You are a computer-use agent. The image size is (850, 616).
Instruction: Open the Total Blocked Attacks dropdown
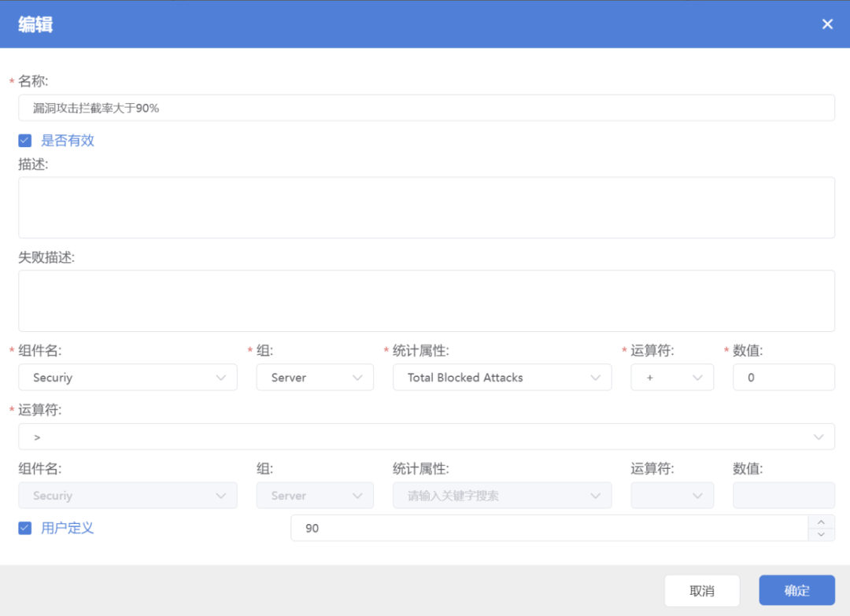pos(502,377)
